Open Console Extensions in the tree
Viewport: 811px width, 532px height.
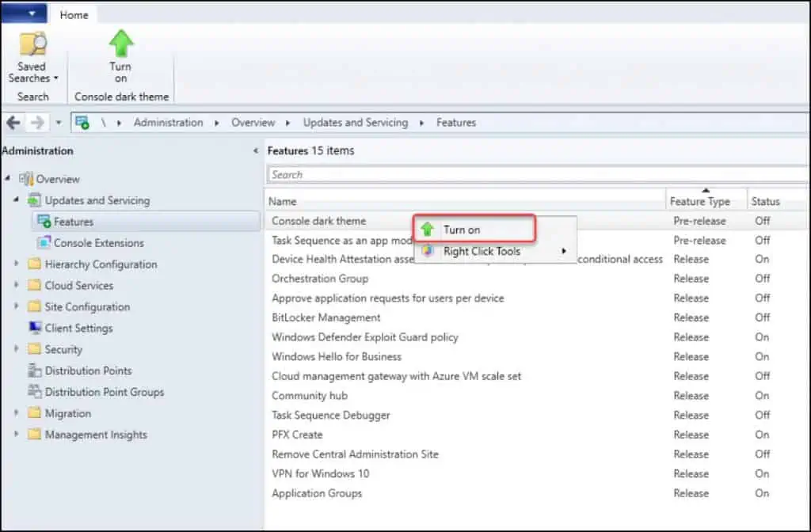[99, 242]
